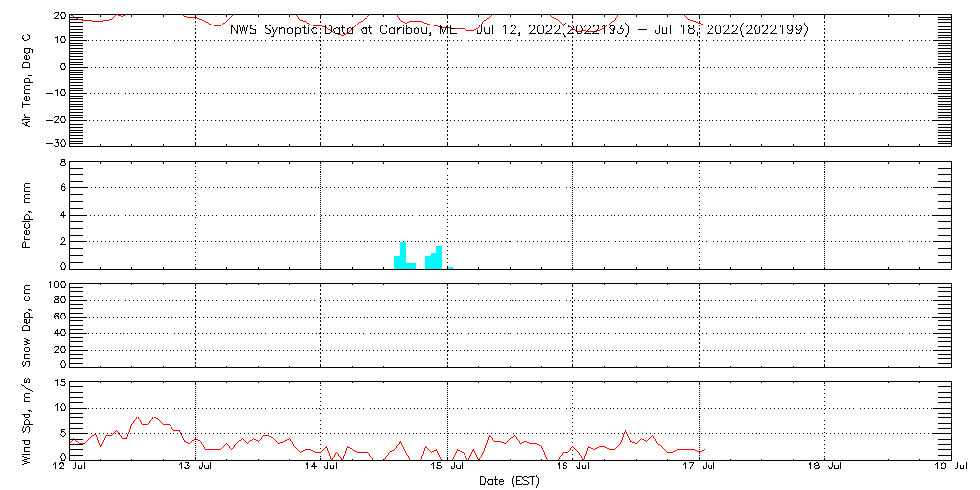This screenshot has height=490, width=980.
Task: Click the 14-Jul x-axis date label
Action: tap(321, 466)
